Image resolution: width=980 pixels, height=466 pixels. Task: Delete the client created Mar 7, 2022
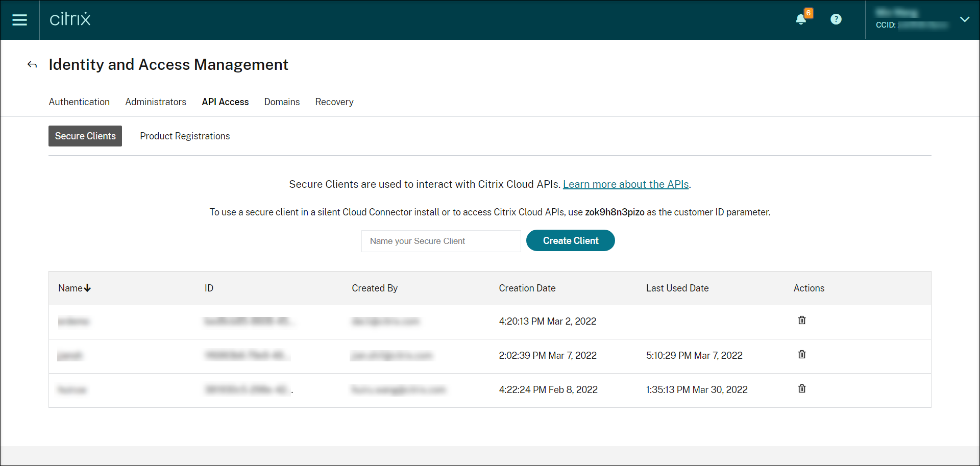(x=801, y=355)
